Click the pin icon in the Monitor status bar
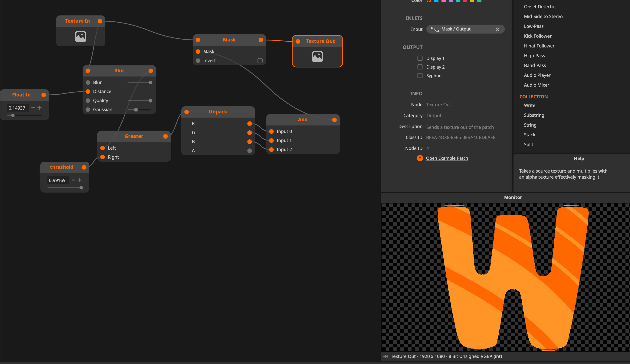 [386, 356]
